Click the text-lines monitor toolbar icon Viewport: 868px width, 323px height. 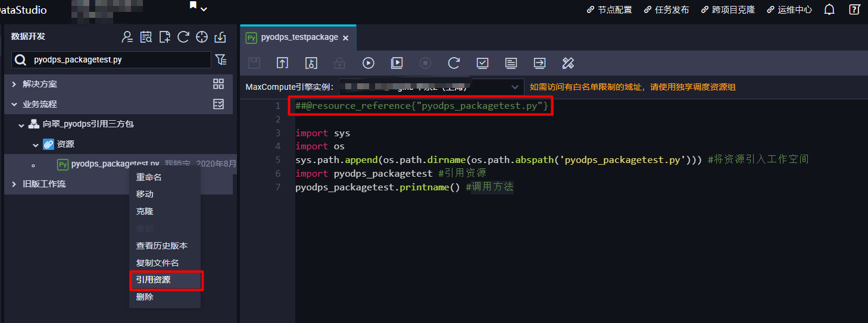coord(511,63)
